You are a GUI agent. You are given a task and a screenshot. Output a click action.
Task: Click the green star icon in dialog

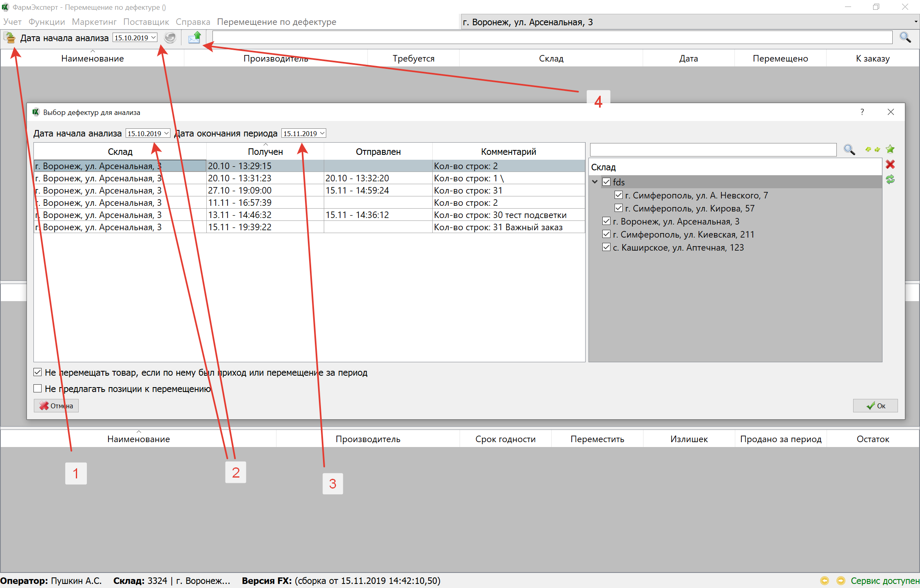tap(891, 150)
